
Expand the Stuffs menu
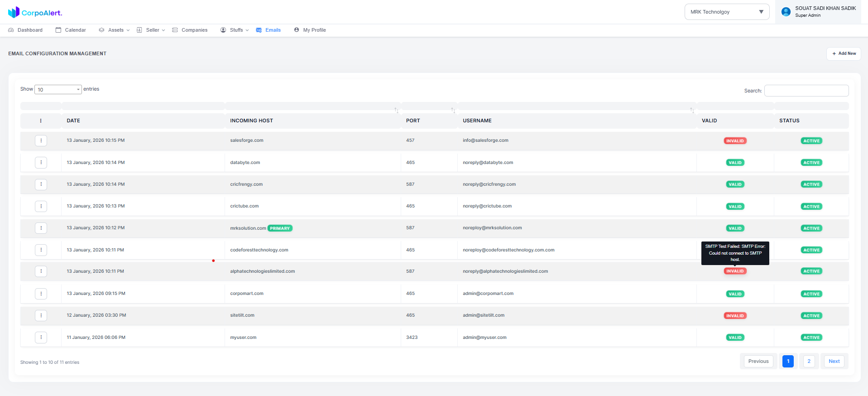coord(235,30)
